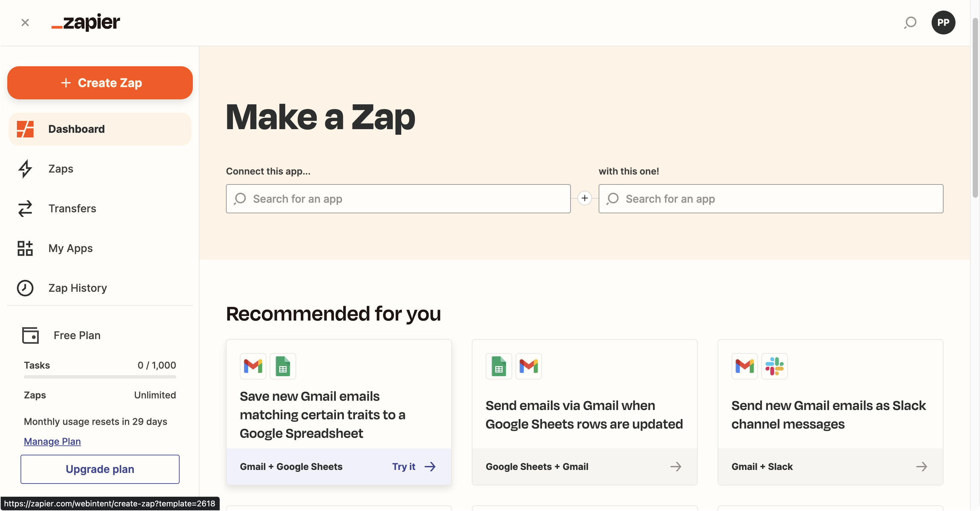The height and width of the screenshot is (511, 980).
Task: Click the Gmail + Google Sheets footer label
Action: click(291, 467)
